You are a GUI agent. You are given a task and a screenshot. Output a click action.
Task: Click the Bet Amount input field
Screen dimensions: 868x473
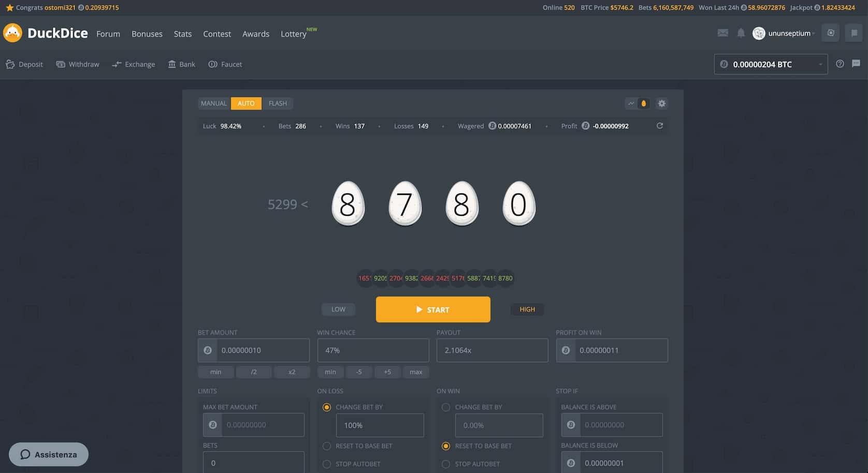[x=263, y=350]
